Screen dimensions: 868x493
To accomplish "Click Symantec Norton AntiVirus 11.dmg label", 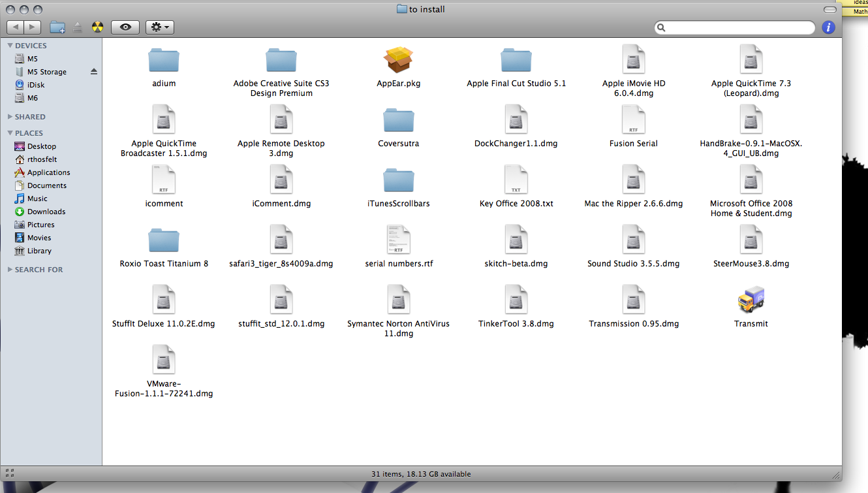I will [x=399, y=328].
